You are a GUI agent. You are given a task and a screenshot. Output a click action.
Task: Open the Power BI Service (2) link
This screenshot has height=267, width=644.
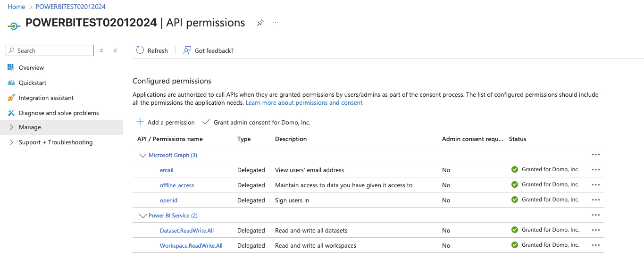173,216
